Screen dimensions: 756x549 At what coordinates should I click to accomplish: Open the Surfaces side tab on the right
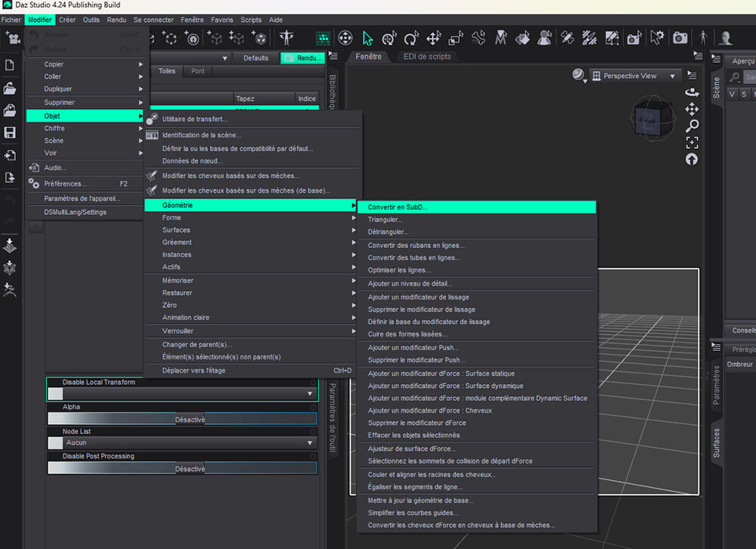(x=717, y=443)
